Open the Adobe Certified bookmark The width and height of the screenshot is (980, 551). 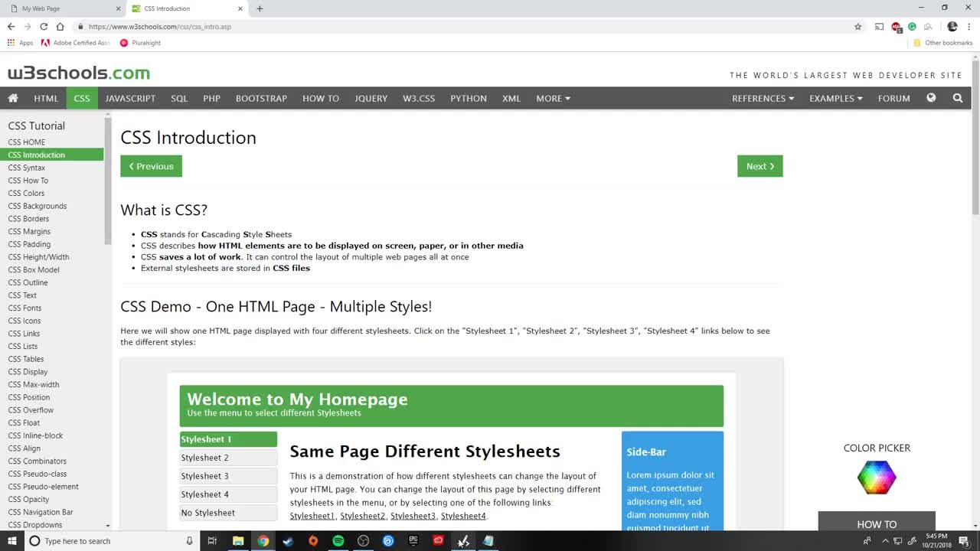(x=76, y=43)
